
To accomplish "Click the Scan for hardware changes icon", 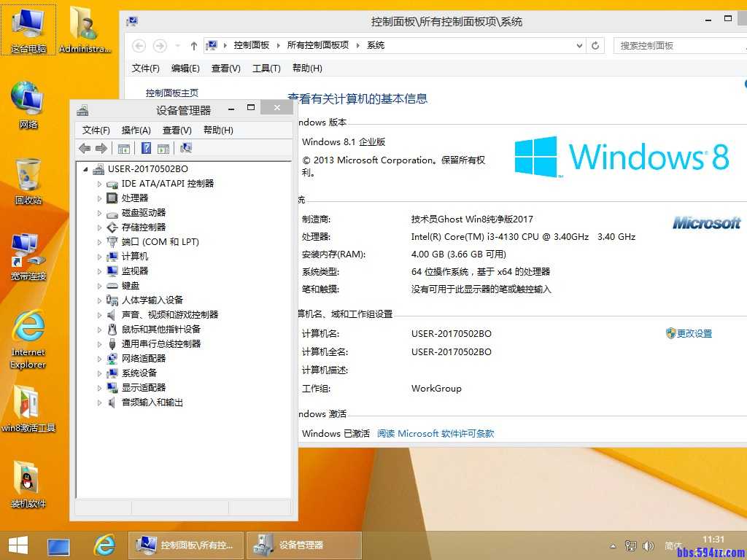I will [186, 148].
